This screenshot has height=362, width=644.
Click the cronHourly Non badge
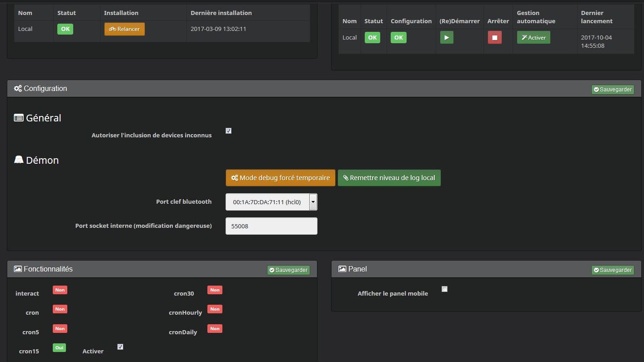(x=215, y=309)
